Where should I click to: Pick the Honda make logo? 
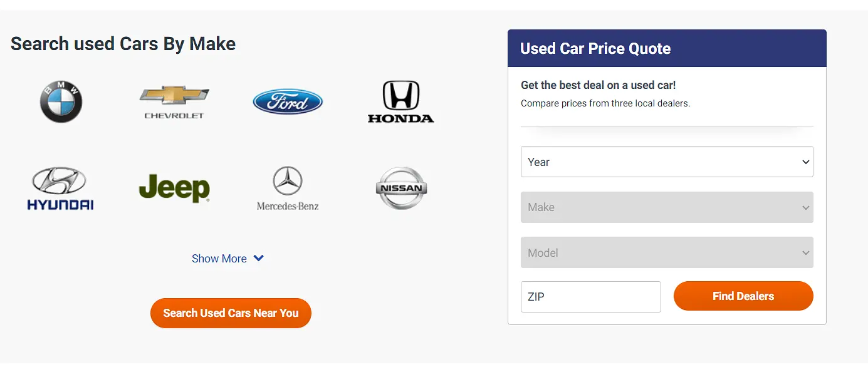[x=400, y=101]
